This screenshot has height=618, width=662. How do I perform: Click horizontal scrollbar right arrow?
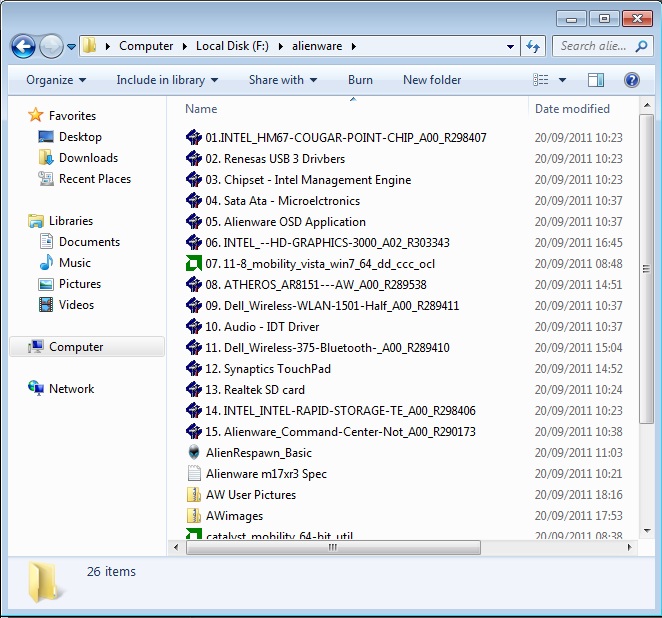pyautogui.click(x=629, y=548)
